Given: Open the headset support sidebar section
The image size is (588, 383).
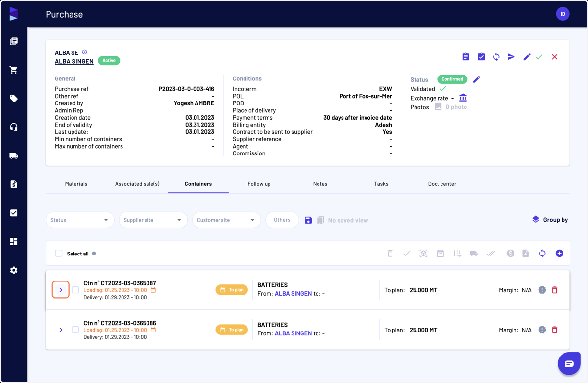Looking at the screenshot, I should pos(14,127).
